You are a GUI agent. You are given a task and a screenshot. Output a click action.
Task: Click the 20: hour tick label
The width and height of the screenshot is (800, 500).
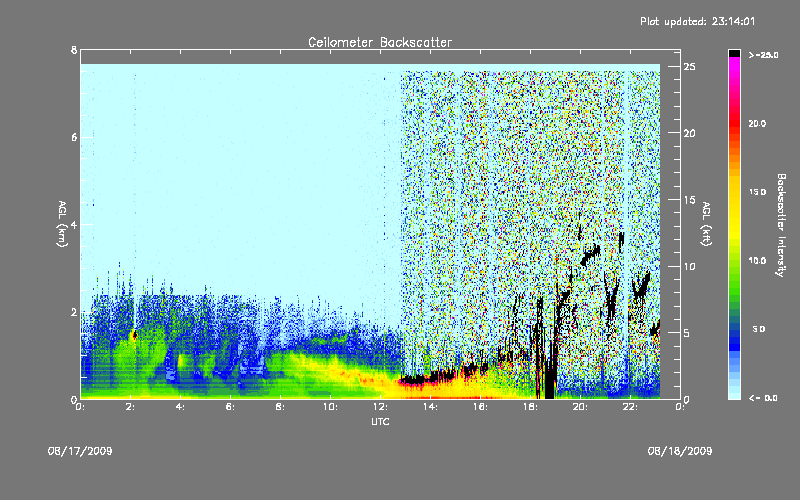[581, 407]
